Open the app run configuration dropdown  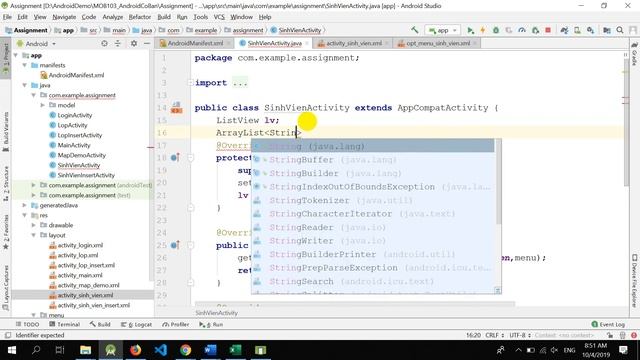click(442, 30)
